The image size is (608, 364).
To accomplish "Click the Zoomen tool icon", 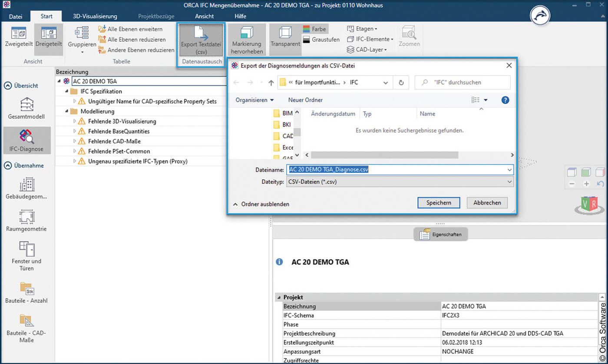I will pyautogui.click(x=409, y=36).
